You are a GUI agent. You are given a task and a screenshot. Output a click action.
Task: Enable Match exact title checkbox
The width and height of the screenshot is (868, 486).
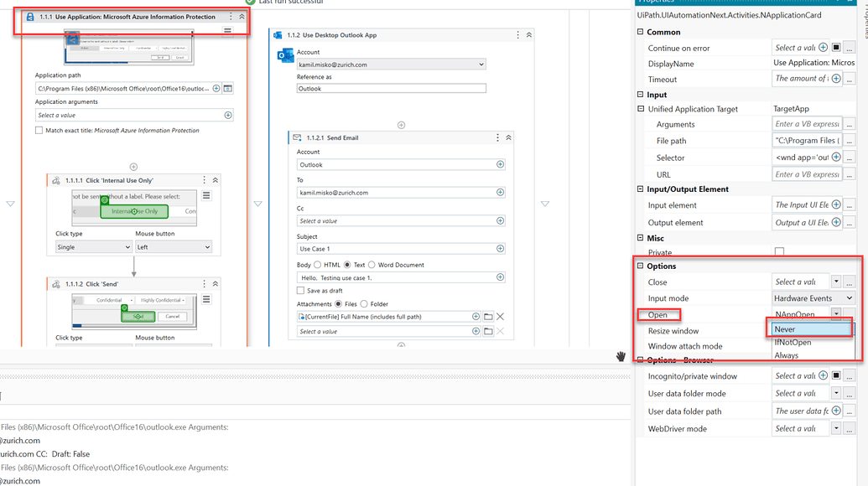(39, 131)
